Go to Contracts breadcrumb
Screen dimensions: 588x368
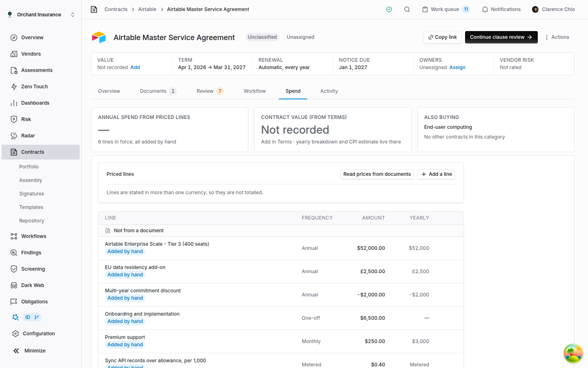pos(116,9)
